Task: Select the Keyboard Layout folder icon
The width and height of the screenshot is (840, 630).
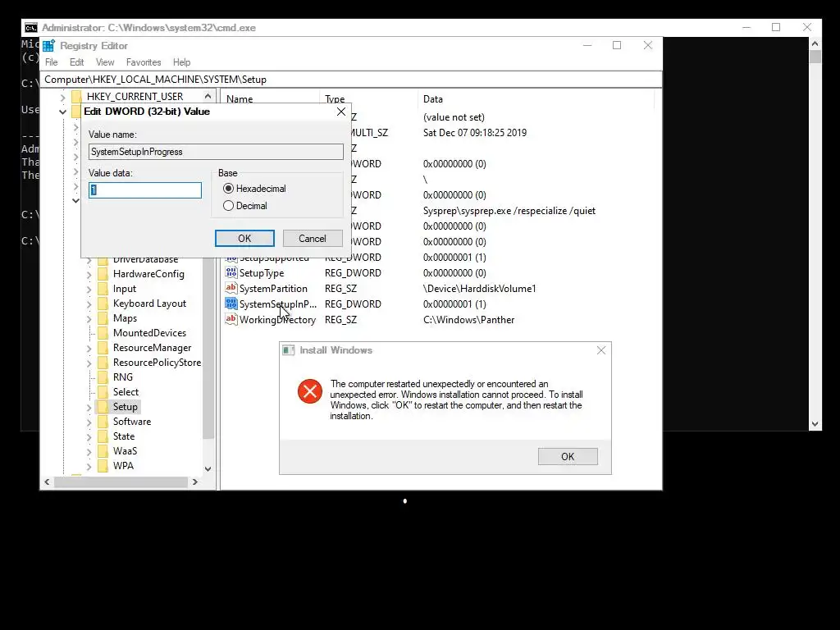Action: click(x=103, y=304)
